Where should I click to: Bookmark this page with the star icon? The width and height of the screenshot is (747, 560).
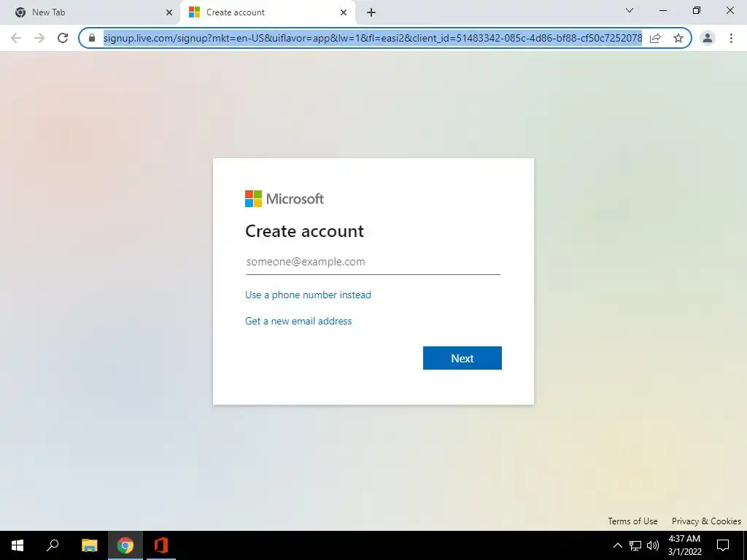click(678, 38)
